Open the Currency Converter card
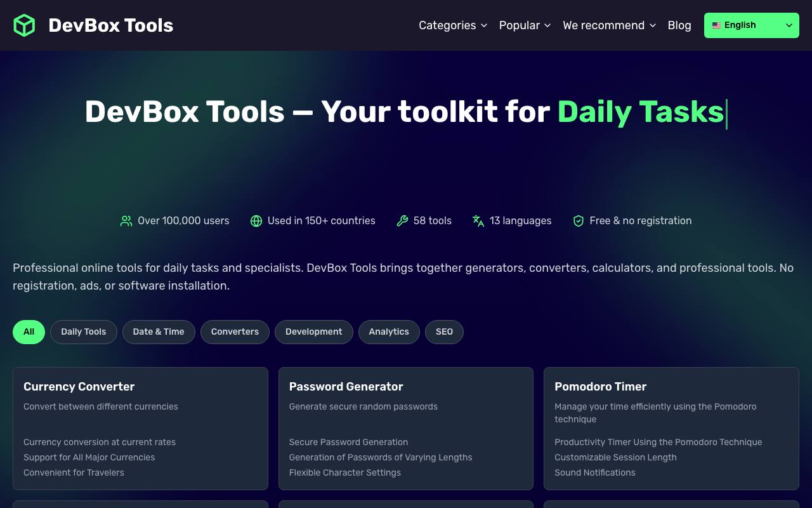The height and width of the screenshot is (508, 812). pyautogui.click(x=140, y=429)
